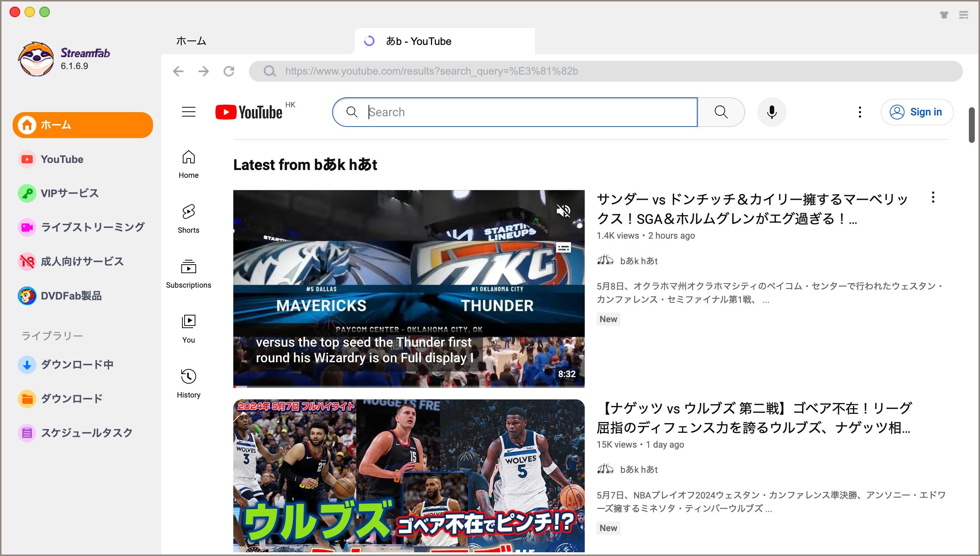The image size is (980, 556).
Task: Click the red YouTube sidebar icon
Action: (x=27, y=159)
